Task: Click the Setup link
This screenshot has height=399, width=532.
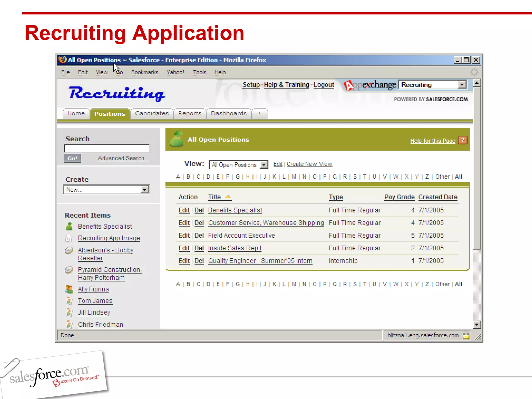Action: click(251, 85)
